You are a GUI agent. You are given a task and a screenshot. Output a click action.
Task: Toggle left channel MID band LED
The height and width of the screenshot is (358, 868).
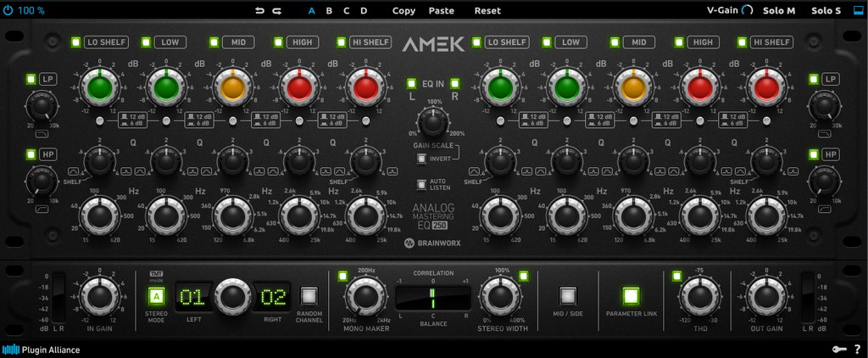click(x=214, y=42)
